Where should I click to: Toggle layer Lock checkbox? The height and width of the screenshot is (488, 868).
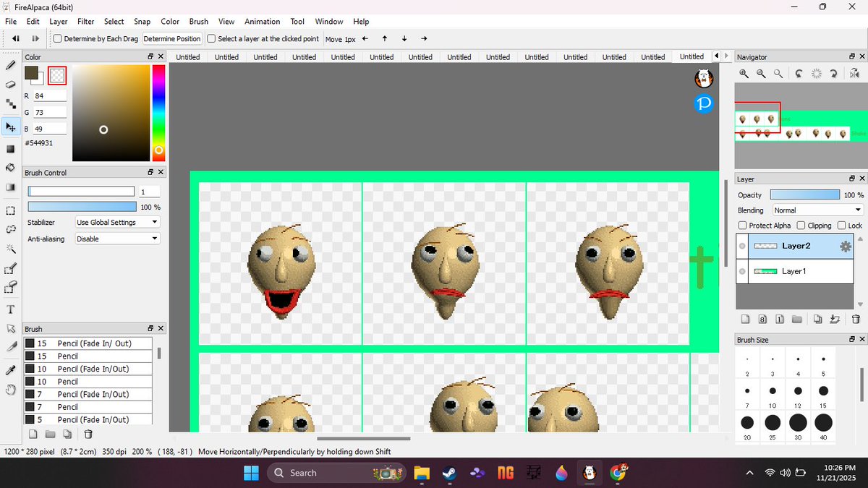[841, 226]
